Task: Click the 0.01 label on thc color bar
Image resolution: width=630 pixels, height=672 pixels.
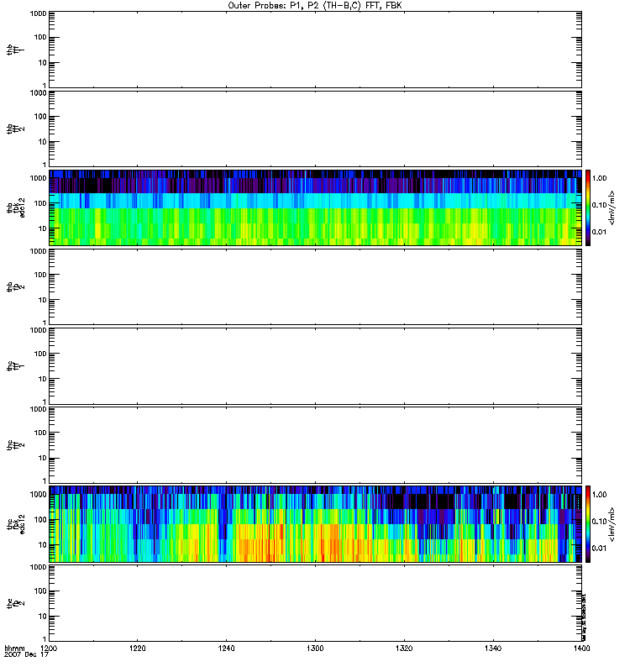Action: pos(599,549)
